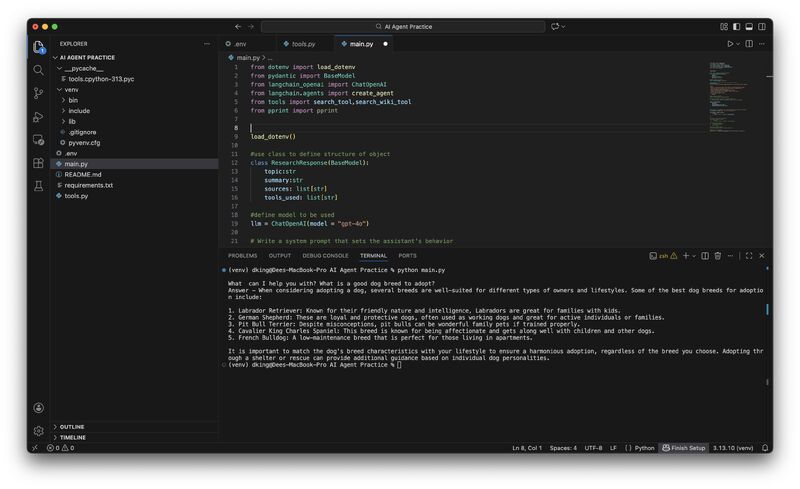Viewport: 800px width, 489px height.
Task: Go forward with the title bar arrow
Action: [x=251, y=27]
